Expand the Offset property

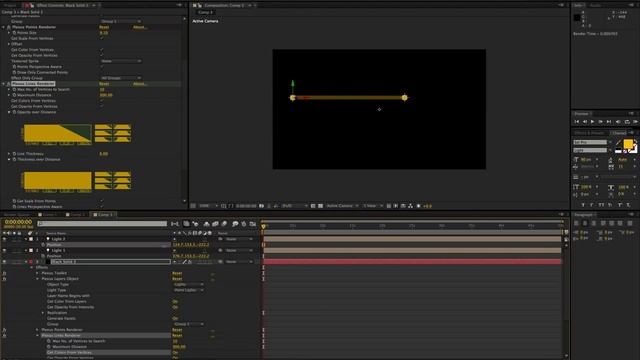[x=9, y=44]
